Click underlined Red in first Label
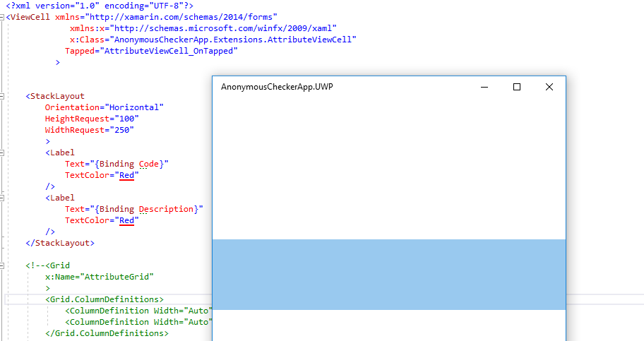Image resolution: width=644 pixels, height=341 pixels. tap(126, 175)
